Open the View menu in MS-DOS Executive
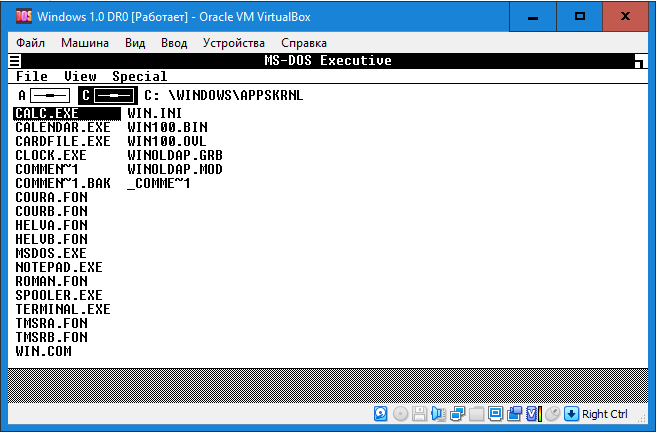 pos(80,77)
